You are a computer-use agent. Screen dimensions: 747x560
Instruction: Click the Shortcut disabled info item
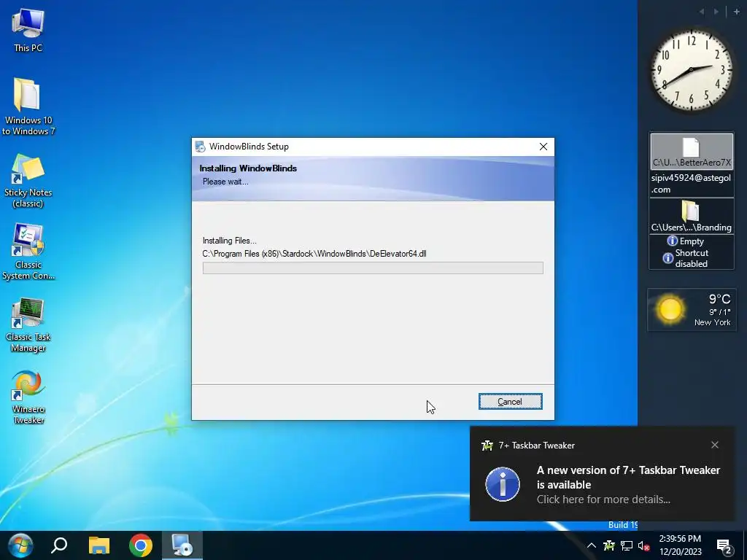click(x=686, y=258)
